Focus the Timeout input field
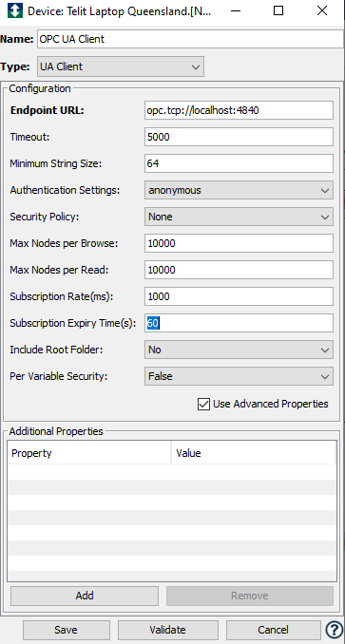This screenshot has height=644, width=345. click(x=239, y=137)
